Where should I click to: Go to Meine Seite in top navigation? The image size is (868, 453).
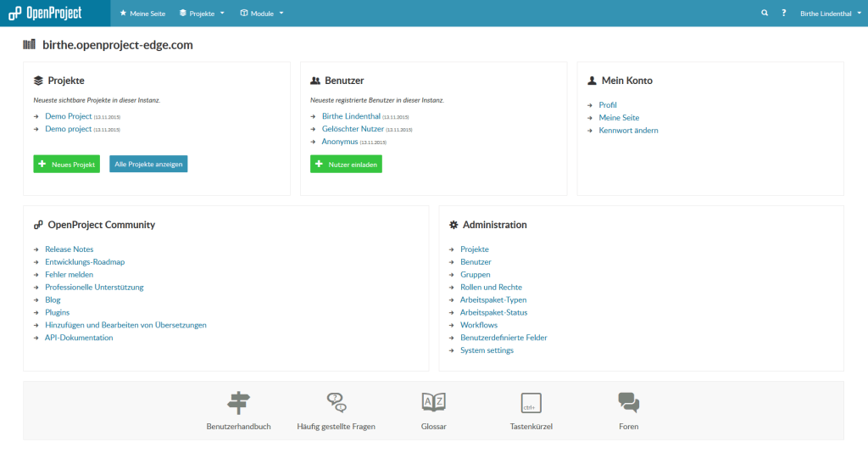[142, 14]
